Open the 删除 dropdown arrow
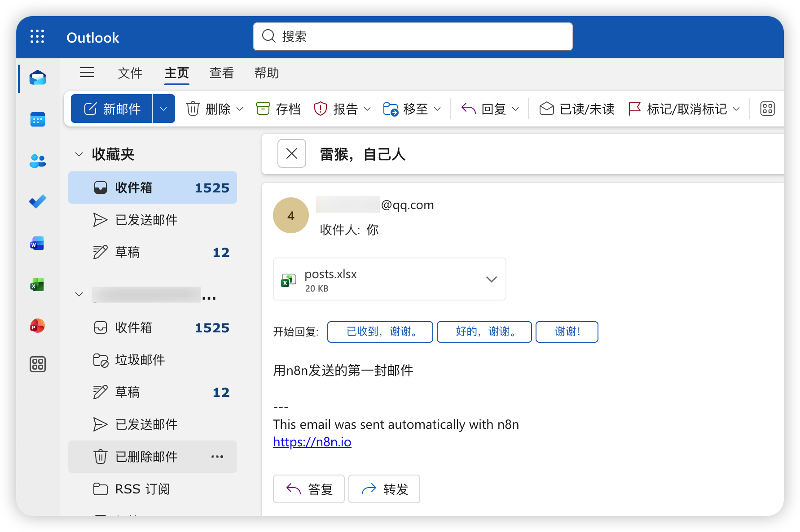The image size is (800, 532). [x=240, y=109]
